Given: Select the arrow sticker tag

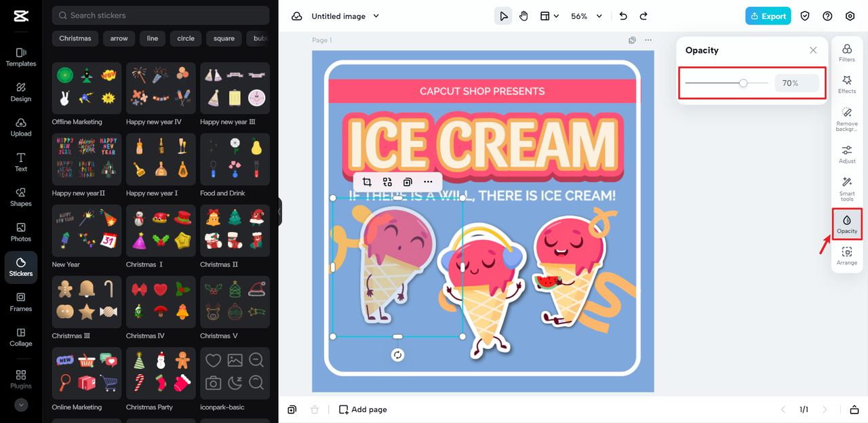Looking at the screenshot, I should click(x=119, y=39).
